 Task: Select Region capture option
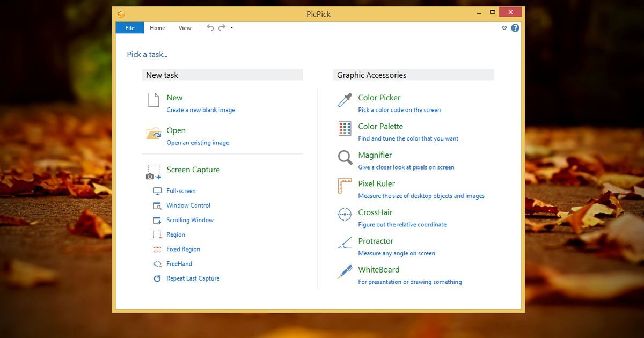click(175, 235)
